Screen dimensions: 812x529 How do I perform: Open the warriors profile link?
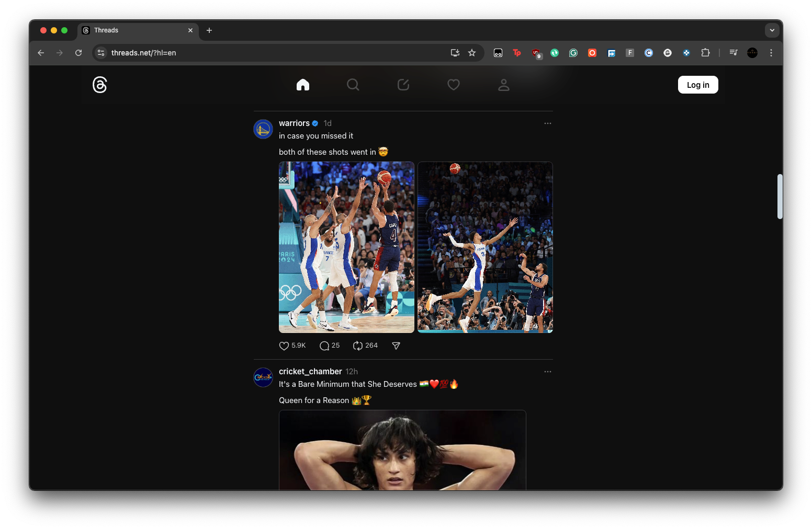(x=295, y=123)
